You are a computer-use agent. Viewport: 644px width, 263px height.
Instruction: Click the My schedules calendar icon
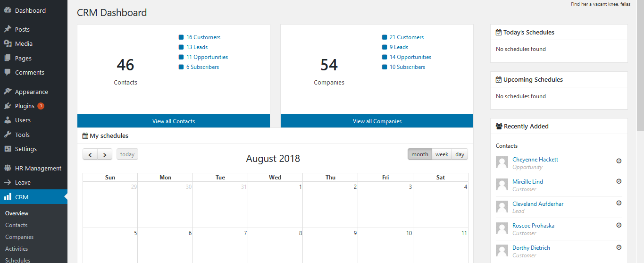pos(85,136)
